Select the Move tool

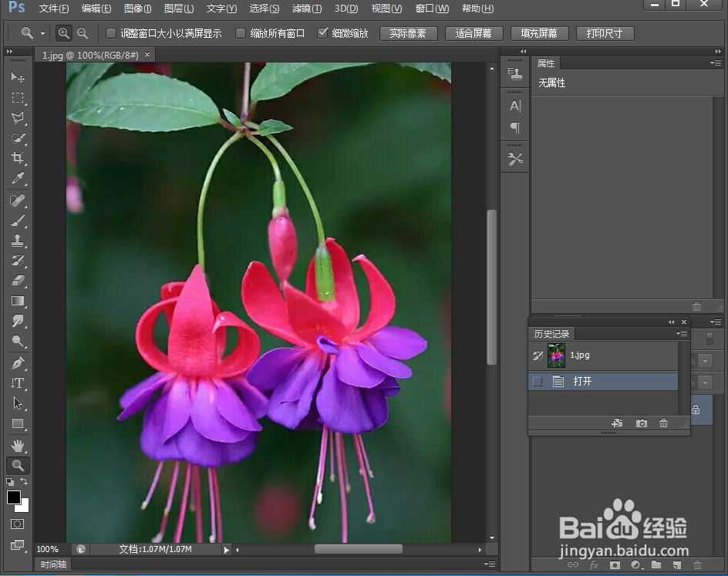[x=18, y=77]
